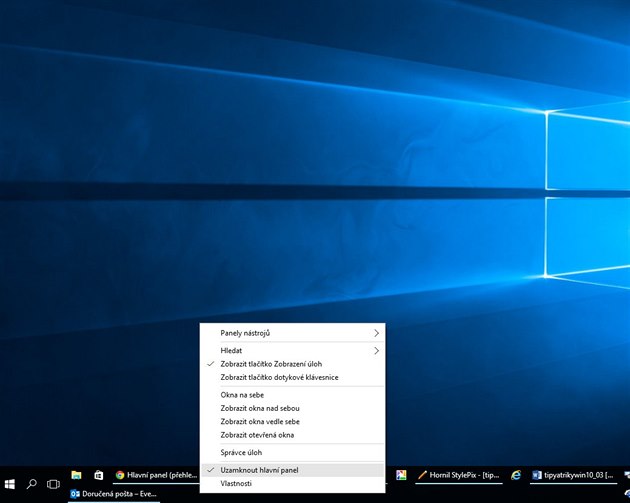
Task: Open 'Správce úloh' from context menu
Action: click(x=243, y=452)
